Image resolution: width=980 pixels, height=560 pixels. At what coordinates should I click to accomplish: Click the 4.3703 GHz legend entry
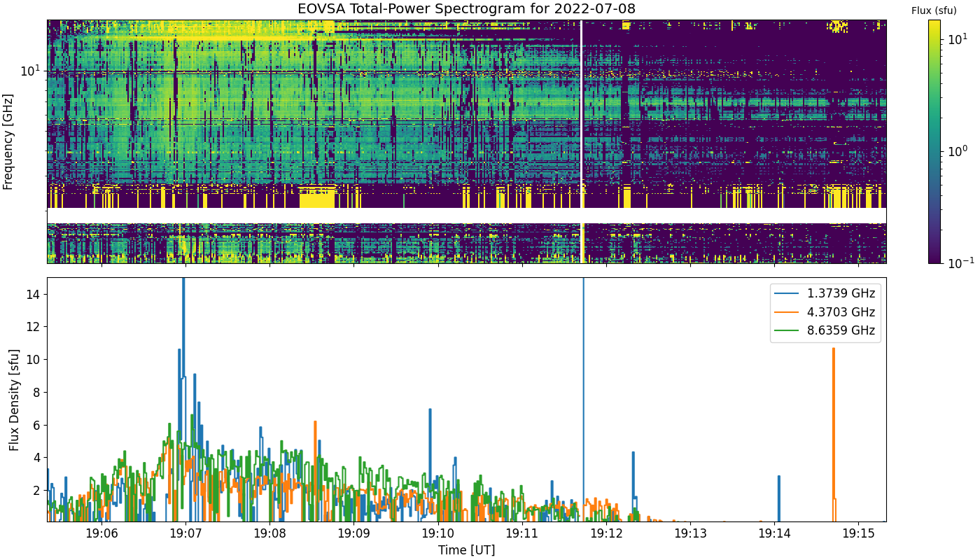[825, 312]
